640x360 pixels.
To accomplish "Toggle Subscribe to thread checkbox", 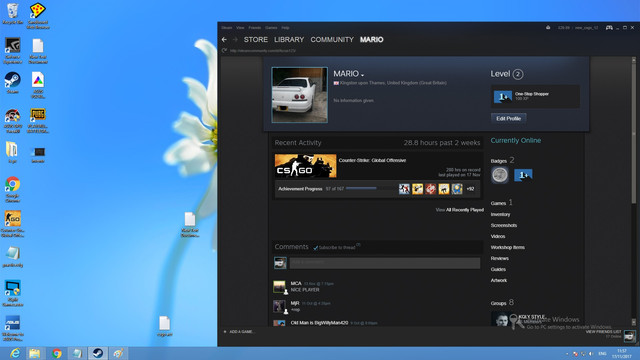I will (316, 247).
